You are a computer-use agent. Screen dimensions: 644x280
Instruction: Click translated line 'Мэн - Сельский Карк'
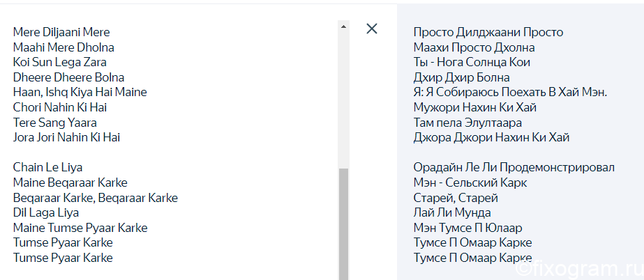tap(470, 182)
